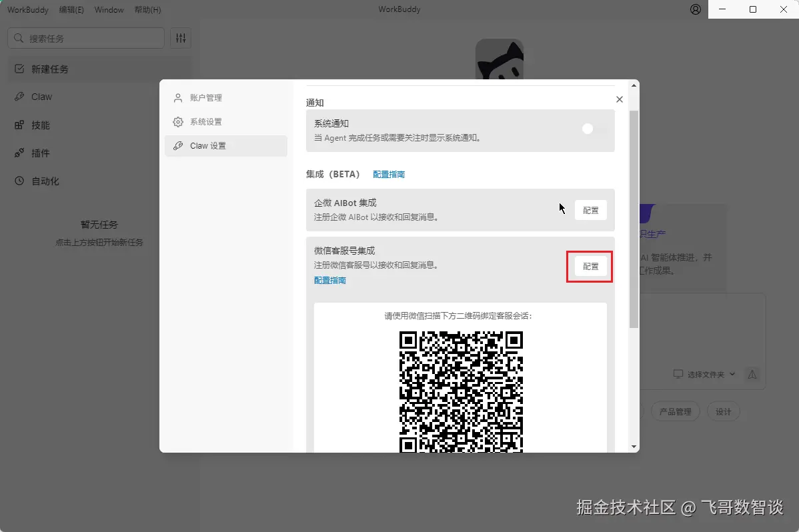The height and width of the screenshot is (532, 799).
Task: Click the warning triangle icon near 选择文件夹
Action: click(752, 375)
